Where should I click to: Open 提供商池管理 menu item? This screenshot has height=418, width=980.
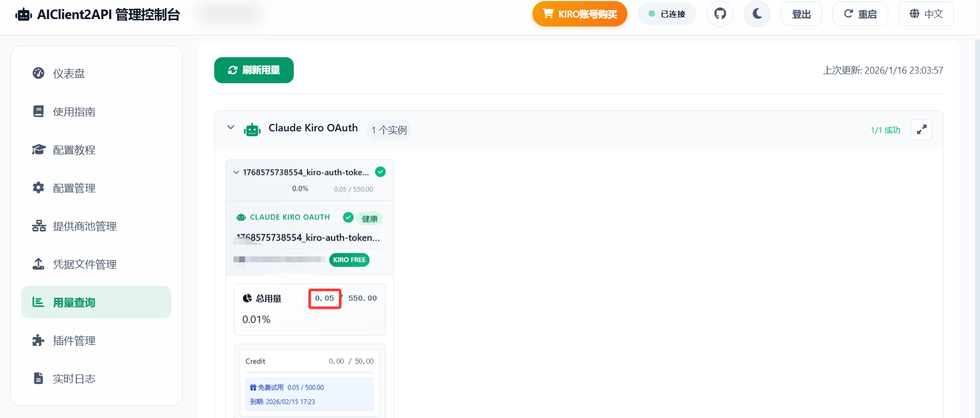tap(96, 226)
